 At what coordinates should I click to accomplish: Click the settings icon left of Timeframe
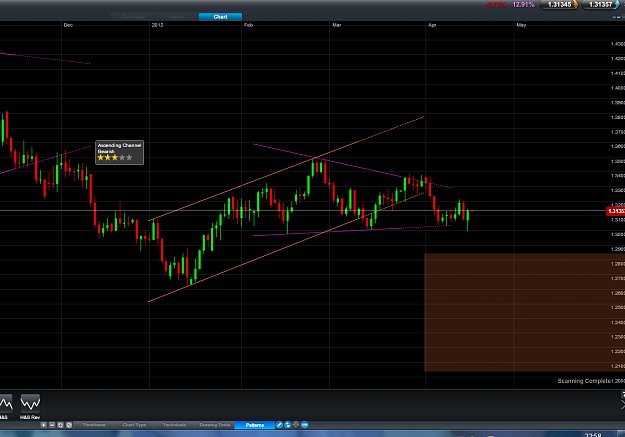click(69, 425)
